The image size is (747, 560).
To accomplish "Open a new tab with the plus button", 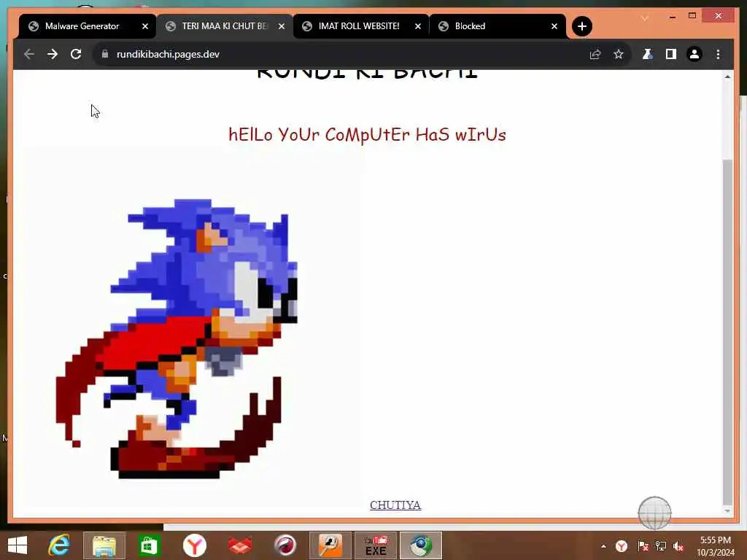I will pos(581,26).
